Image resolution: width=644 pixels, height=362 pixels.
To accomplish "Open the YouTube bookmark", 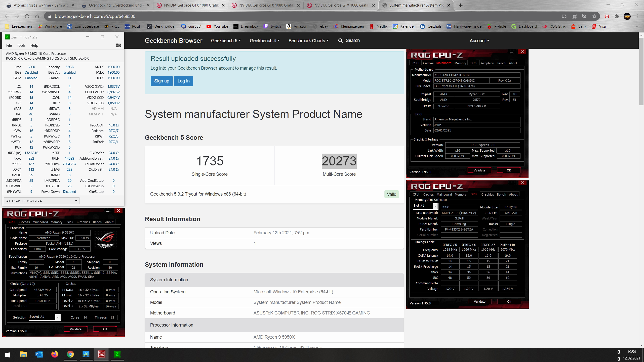I will [217, 26].
